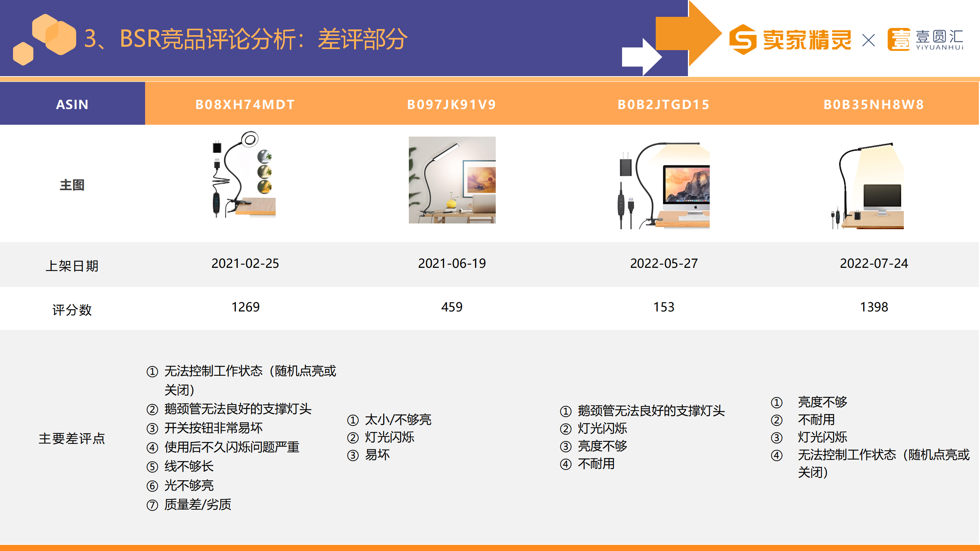Click the 壹圆汇 YiYuanHui logo
This screenshot has height=551, width=980.
[x=925, y=39]
